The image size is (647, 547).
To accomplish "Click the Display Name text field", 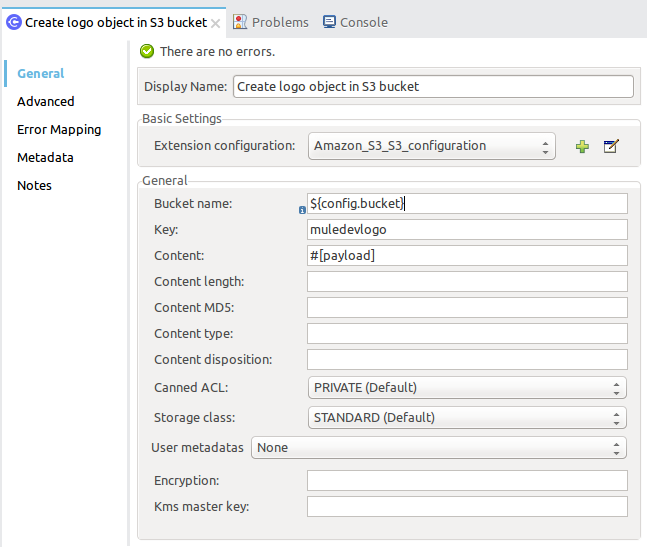I will point(433,87).
